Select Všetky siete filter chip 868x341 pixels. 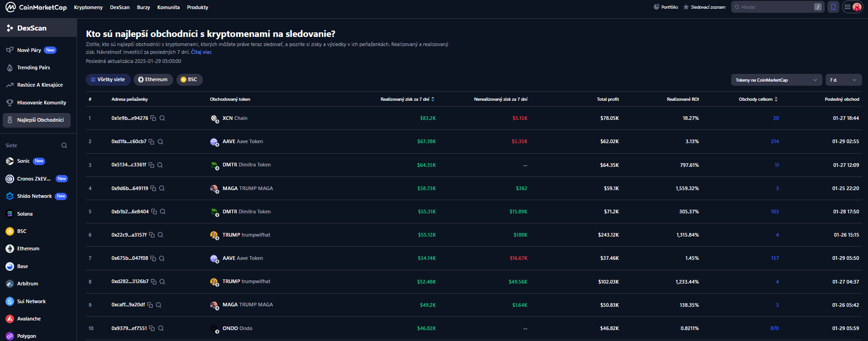(x=108, y=79)
